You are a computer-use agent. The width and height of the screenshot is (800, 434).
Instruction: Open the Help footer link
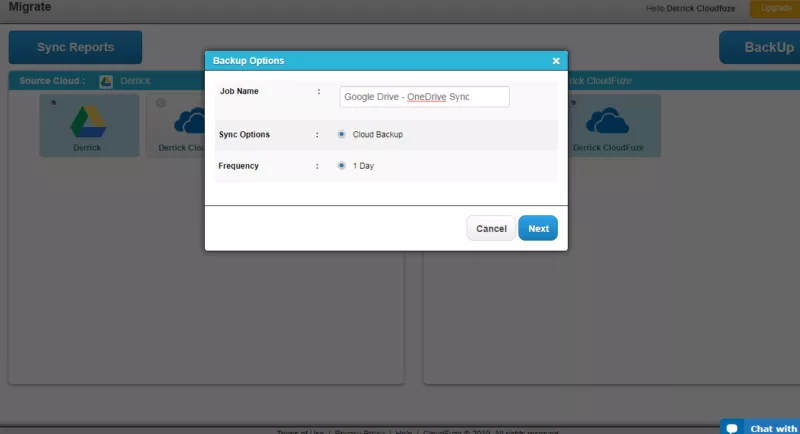pyautogui.click(x=404, y=432)
